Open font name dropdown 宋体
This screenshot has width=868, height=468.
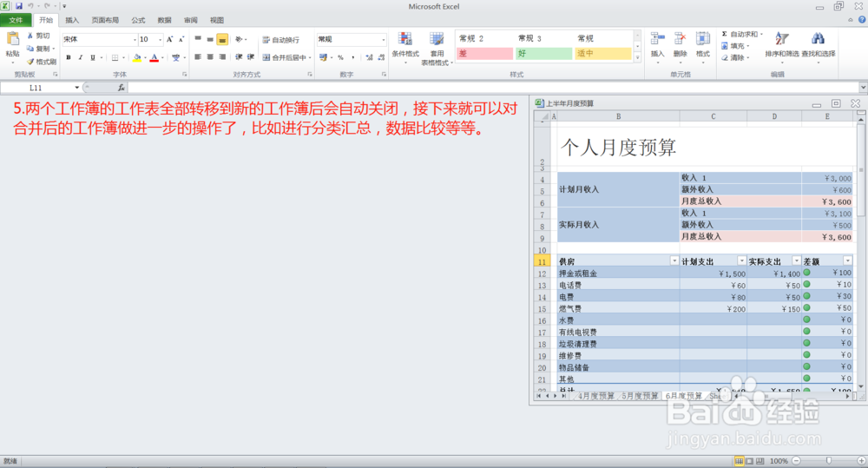click(x=135, y=39)
